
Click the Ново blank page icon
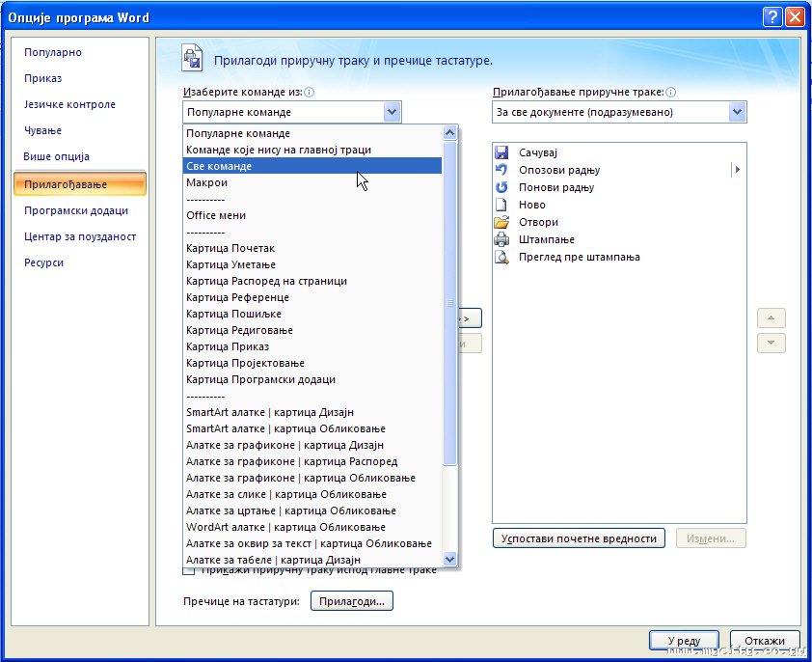coord(501,205)
